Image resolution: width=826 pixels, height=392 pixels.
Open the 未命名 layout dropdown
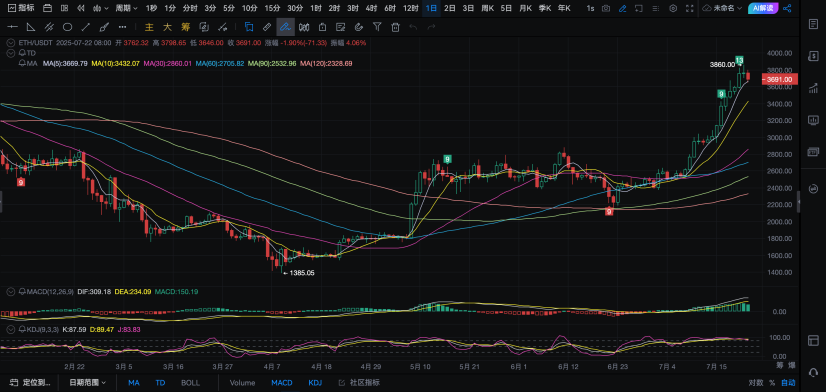[x=727, y=8]
